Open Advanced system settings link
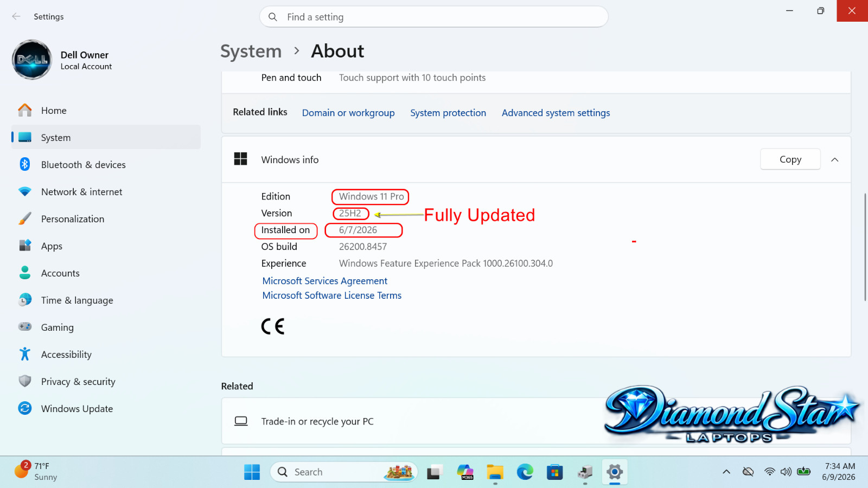 [556, 113]
